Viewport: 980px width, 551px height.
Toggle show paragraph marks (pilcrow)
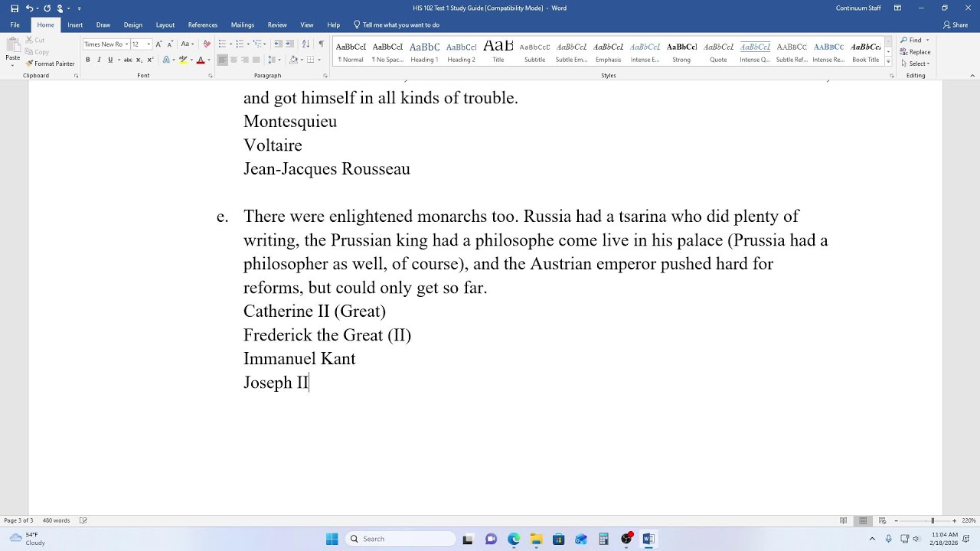pos(321,44)
